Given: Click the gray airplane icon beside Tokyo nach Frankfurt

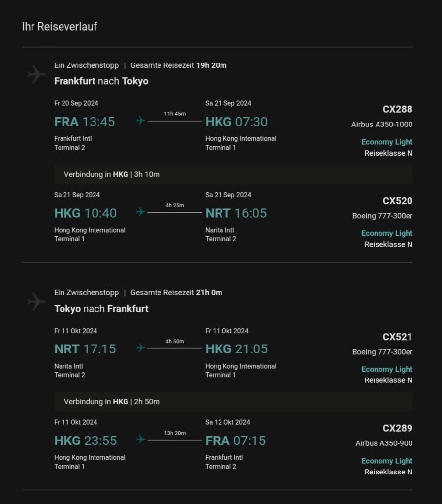Looking at the screenshot, I should click(36, 302).
